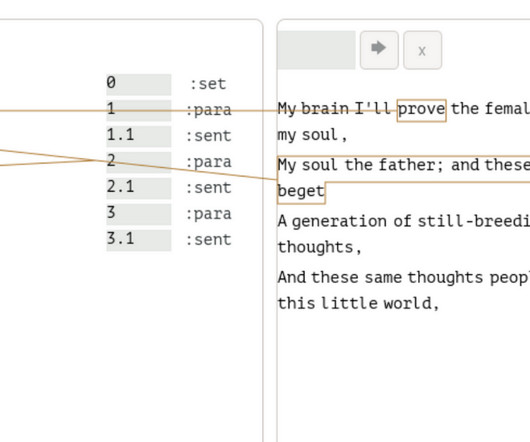Click the x clear button
This screenshot has height=442, width=530.
coord(422,50)
